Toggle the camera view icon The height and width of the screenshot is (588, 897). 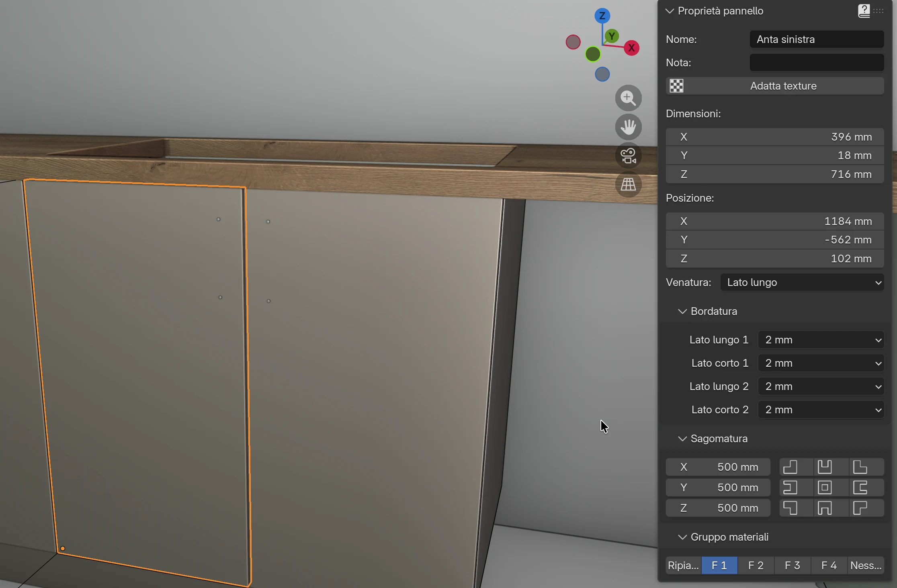628,156
